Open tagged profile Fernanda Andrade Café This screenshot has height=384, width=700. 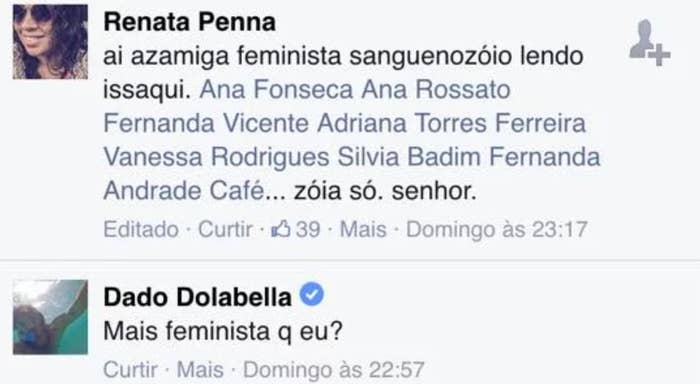352,174
